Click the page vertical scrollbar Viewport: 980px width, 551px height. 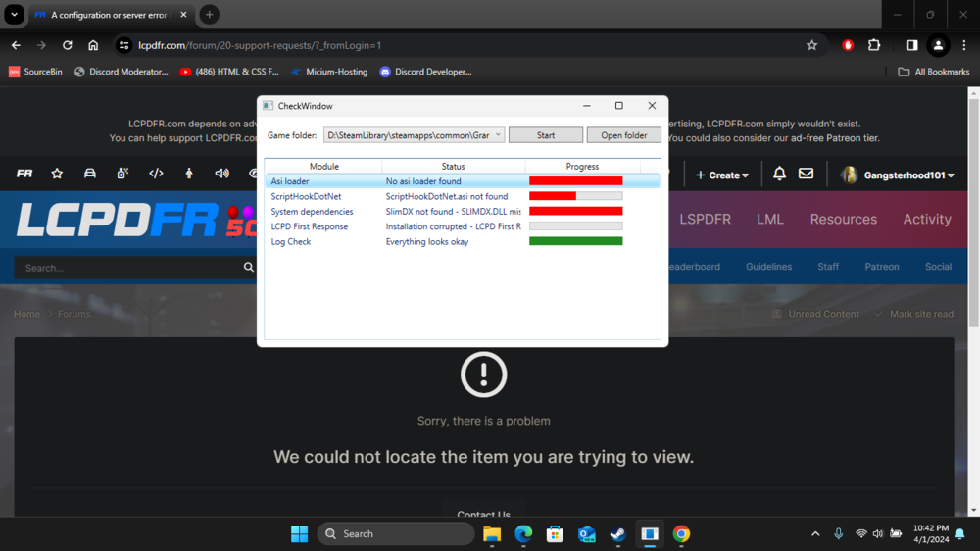pyautogui.click(x=974, y=213)
